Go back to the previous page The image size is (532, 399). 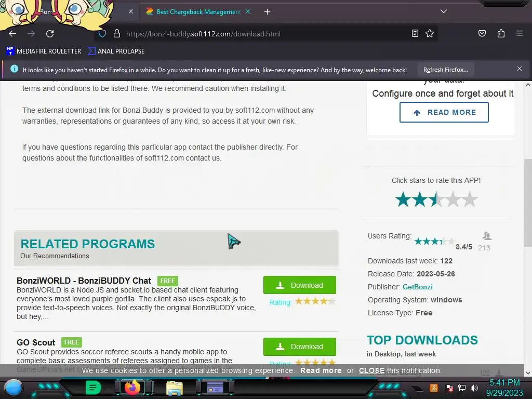(12, 34)
